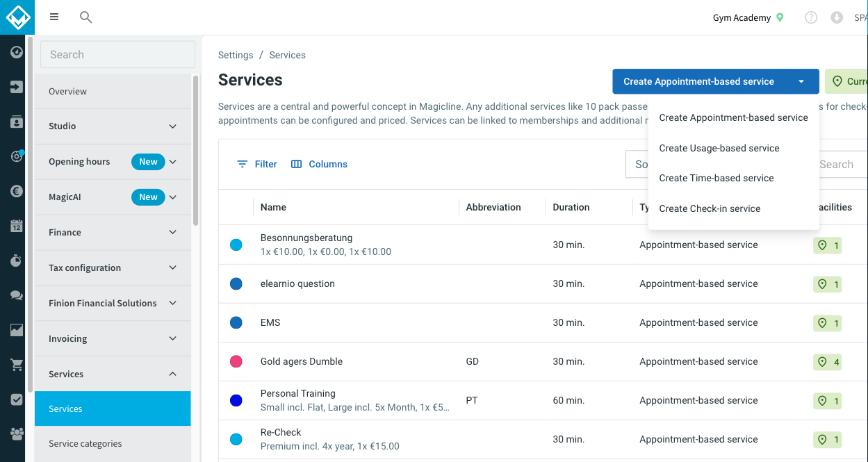Go to Settings breadcrumb link

(236, 55)
